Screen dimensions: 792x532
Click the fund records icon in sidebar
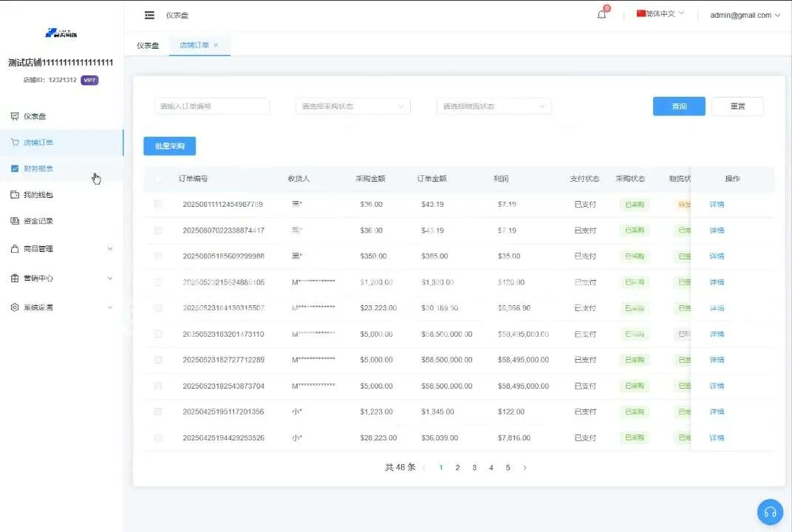pos(15,221)
